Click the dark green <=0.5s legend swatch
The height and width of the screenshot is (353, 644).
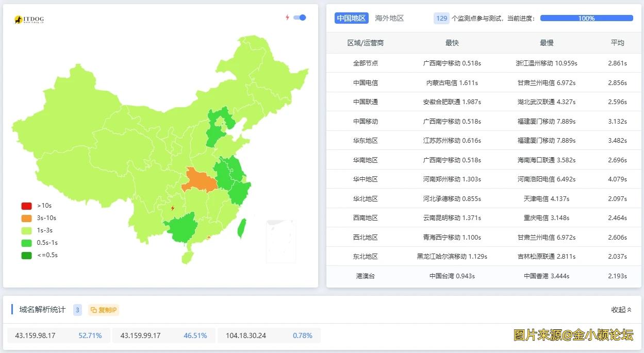coord(26,255)
